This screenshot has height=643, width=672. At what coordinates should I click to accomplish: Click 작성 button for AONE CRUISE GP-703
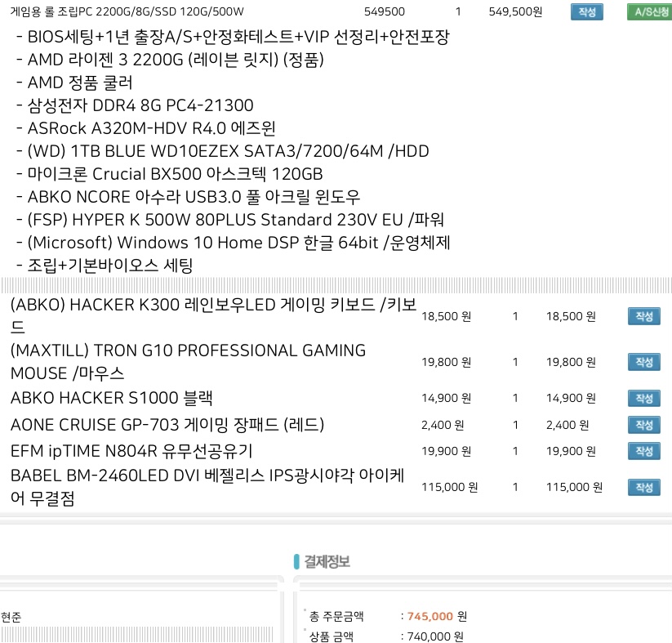coord(643,425)
